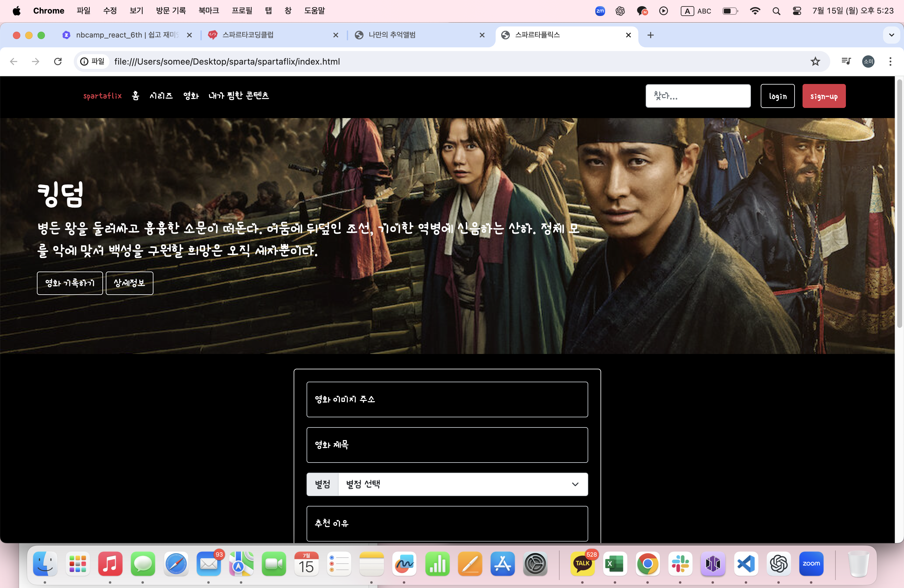
Task: Focus the 영화 이미지 주소 input
Action: coord(447,399)
